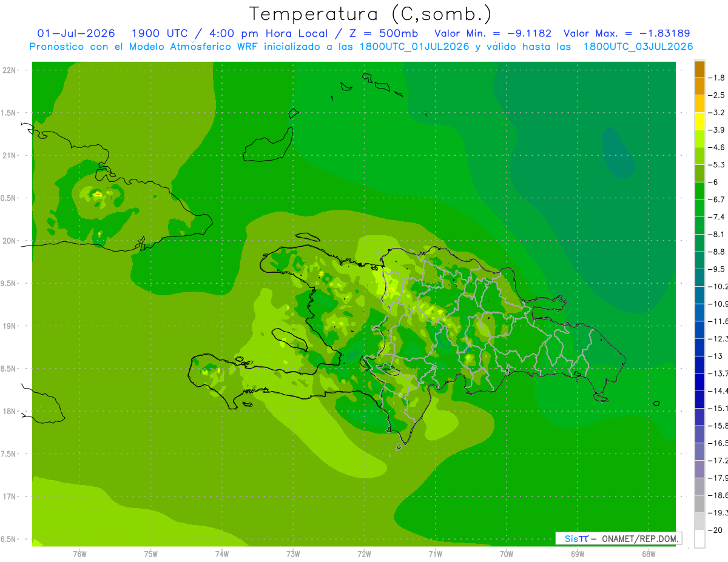Pick the yellow swatch between -3.2 and -3.9

click(699, 121)
